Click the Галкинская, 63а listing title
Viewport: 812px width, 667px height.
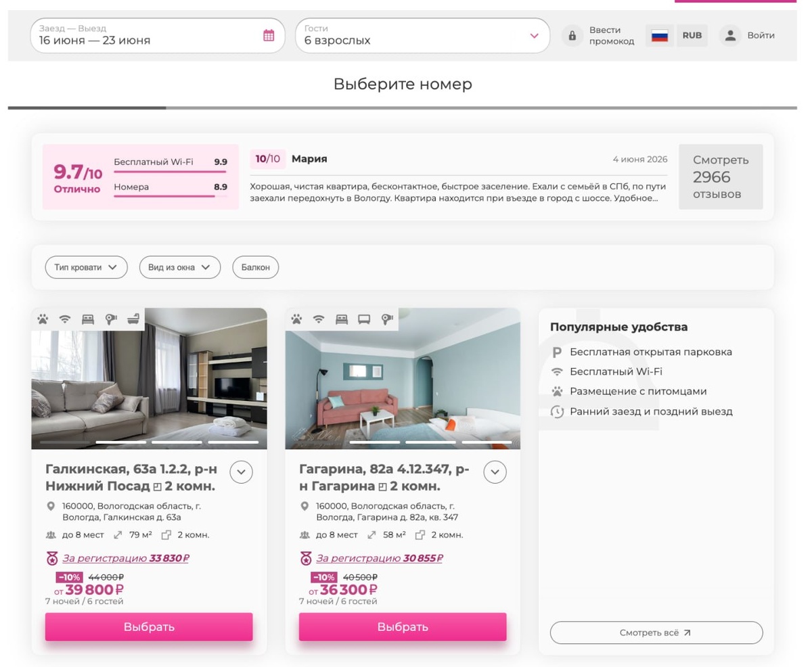131,478
